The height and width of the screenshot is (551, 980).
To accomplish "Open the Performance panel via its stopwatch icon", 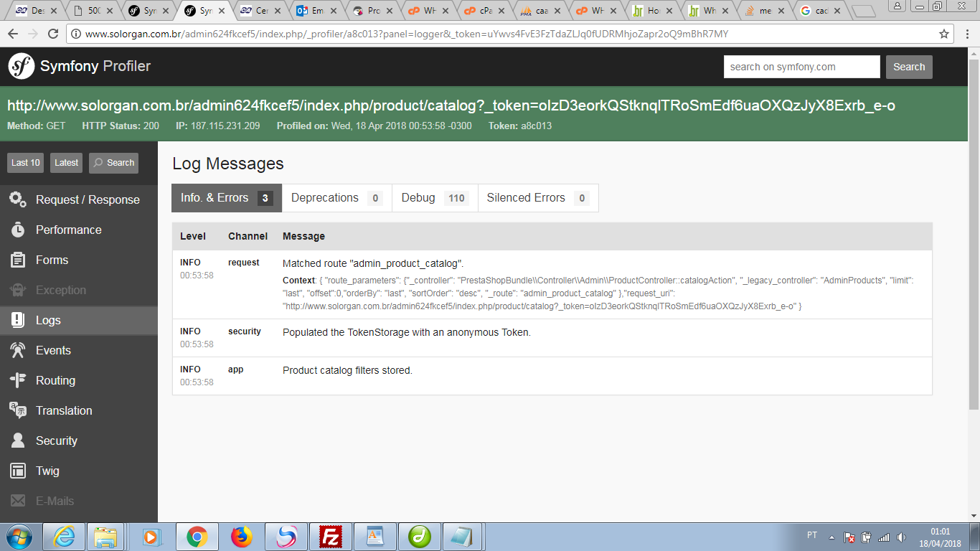I will point(18,230).
